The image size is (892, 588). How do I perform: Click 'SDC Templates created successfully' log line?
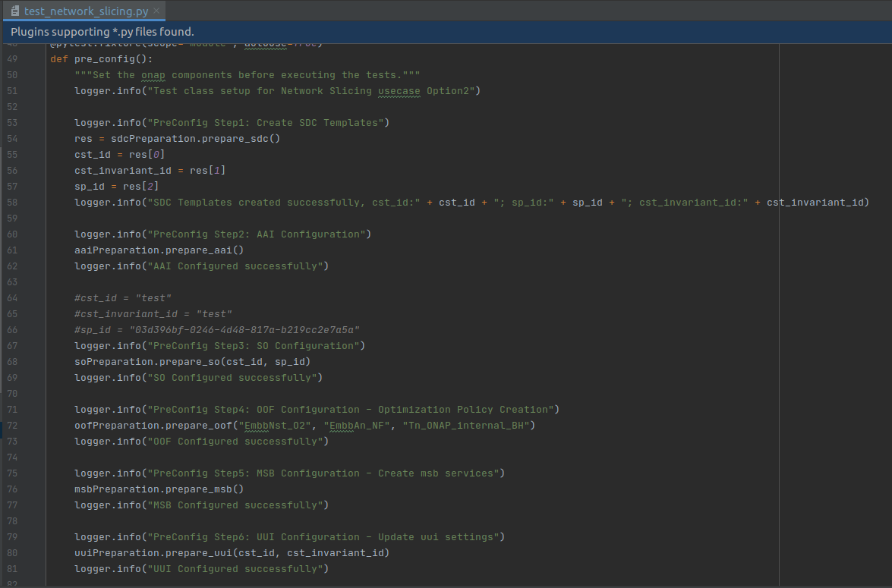(471, 203)
